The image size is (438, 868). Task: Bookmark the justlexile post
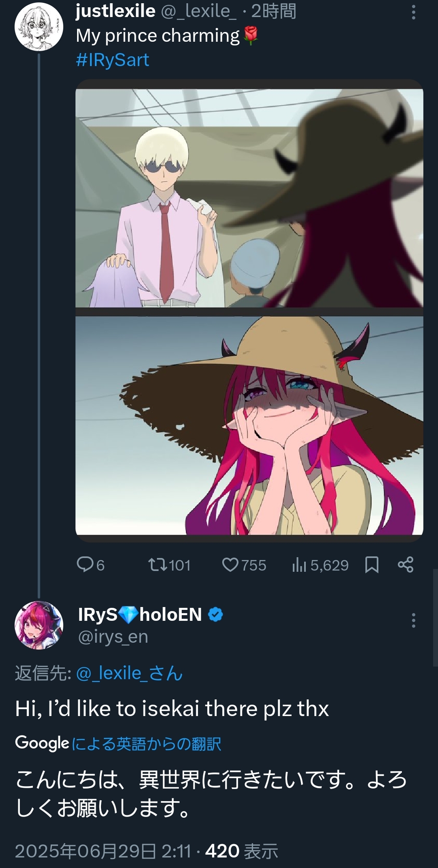[372, 564]
